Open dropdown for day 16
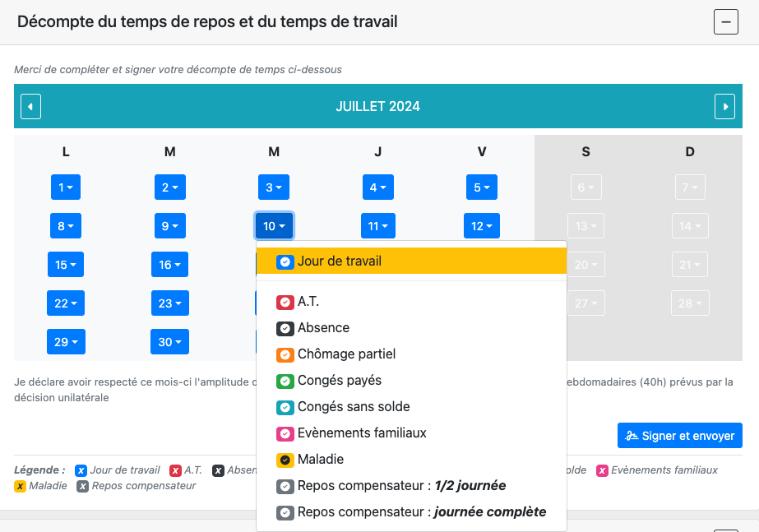Screen dimensions: 759x532 click(169, 265)
